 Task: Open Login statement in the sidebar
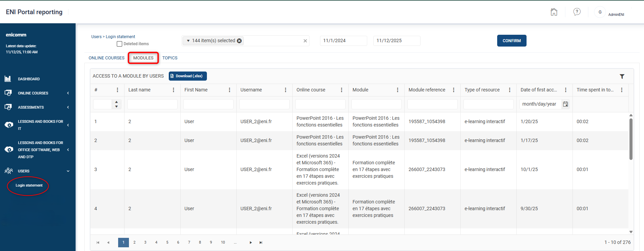pyautogui.click(x=29, y=186)
